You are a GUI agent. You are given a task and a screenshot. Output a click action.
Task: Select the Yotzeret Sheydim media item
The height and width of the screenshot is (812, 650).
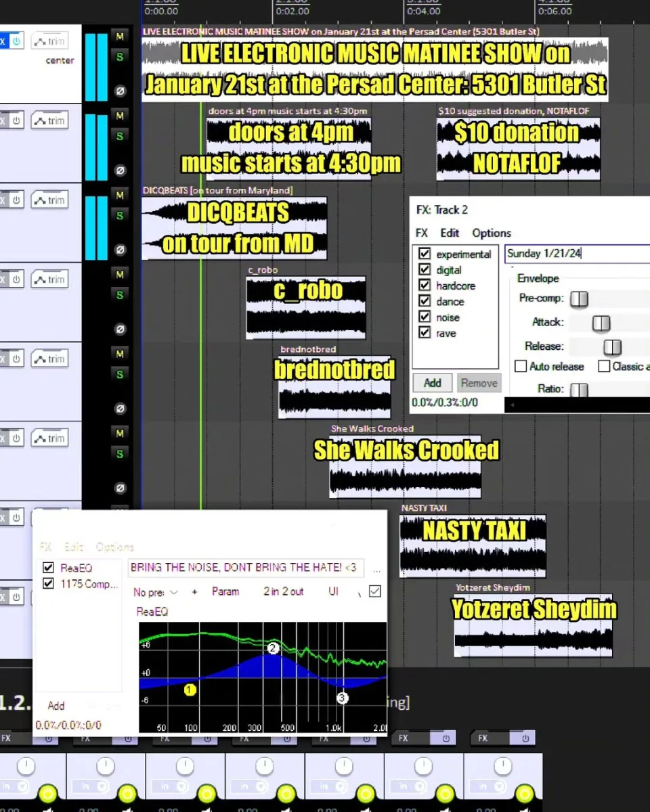coord(534,626)
